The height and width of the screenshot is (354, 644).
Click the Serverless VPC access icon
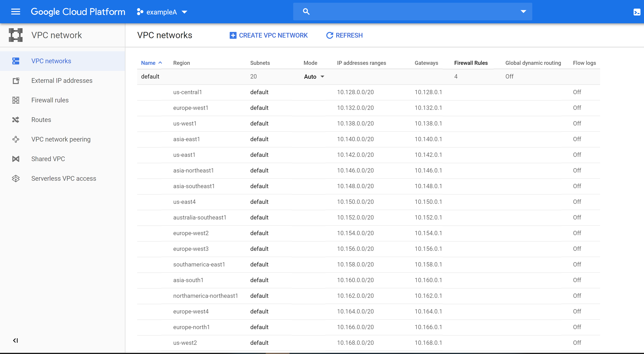point(16,178)
